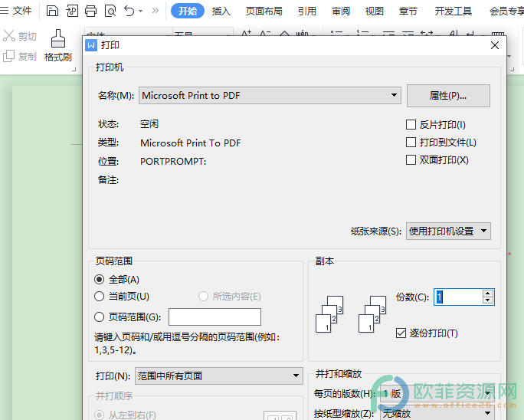Click the print icon in quick toolbar
524x420 pixels.
90,11
